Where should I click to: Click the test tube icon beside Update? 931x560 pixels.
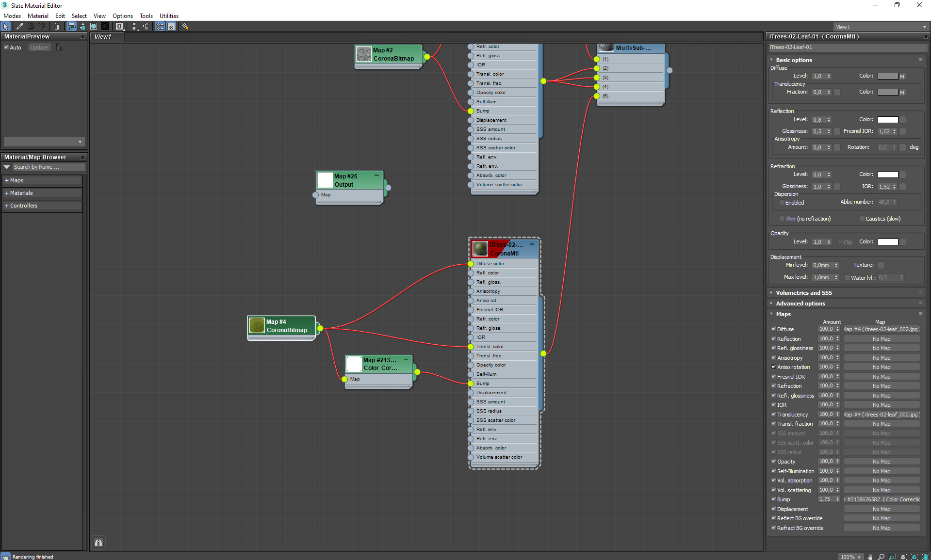pyautogui.click(x=59, y=47)
